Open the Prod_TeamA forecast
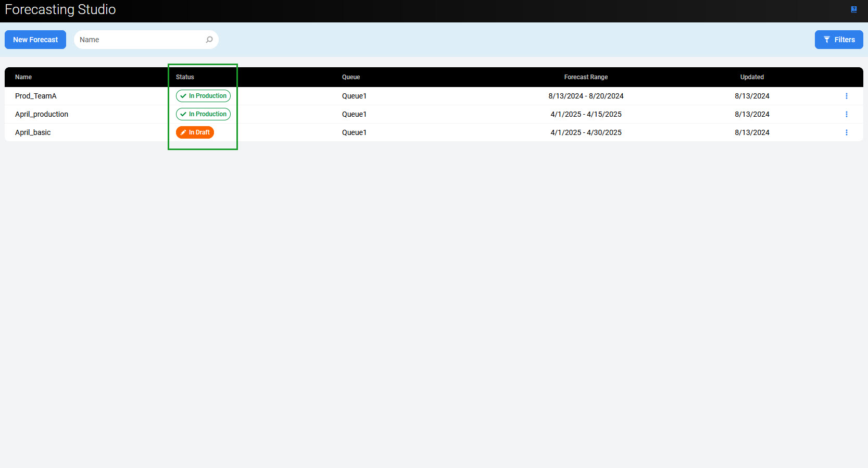Image resolution: width=868 pixels, height=468 pixels. pos(36,96)
